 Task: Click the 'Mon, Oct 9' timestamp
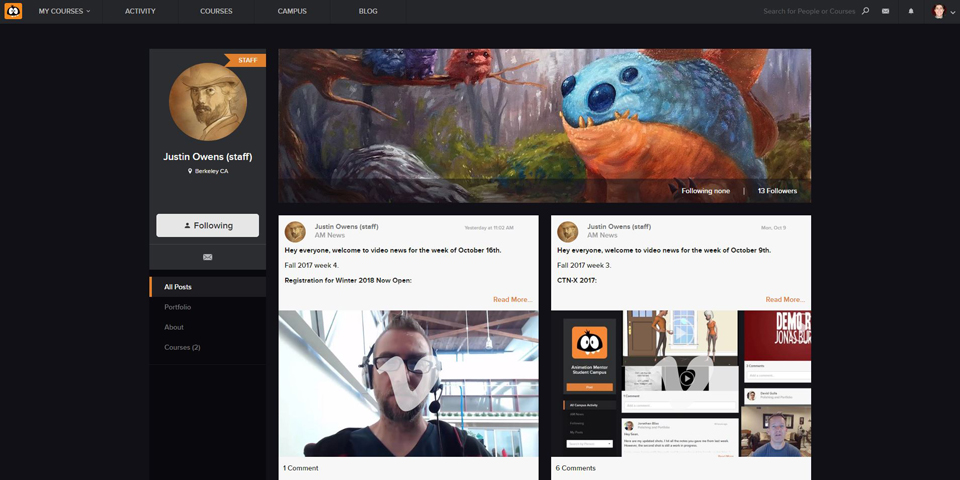pos(773,228)
